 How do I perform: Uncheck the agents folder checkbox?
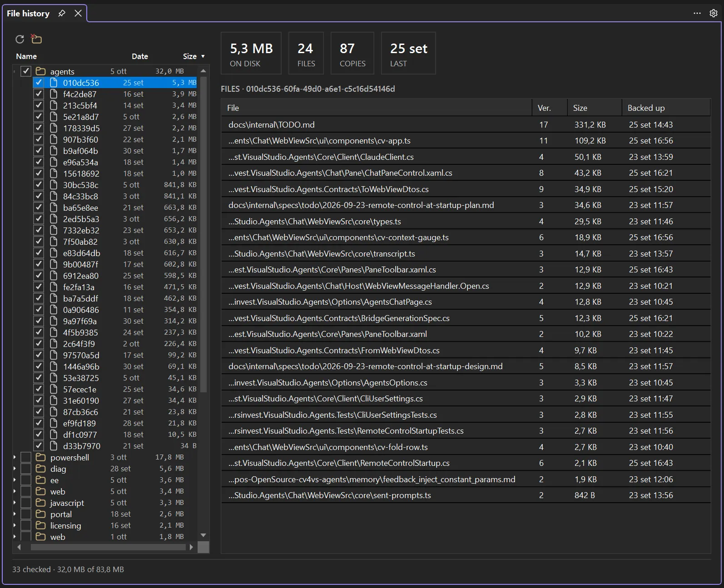(26, 71)
